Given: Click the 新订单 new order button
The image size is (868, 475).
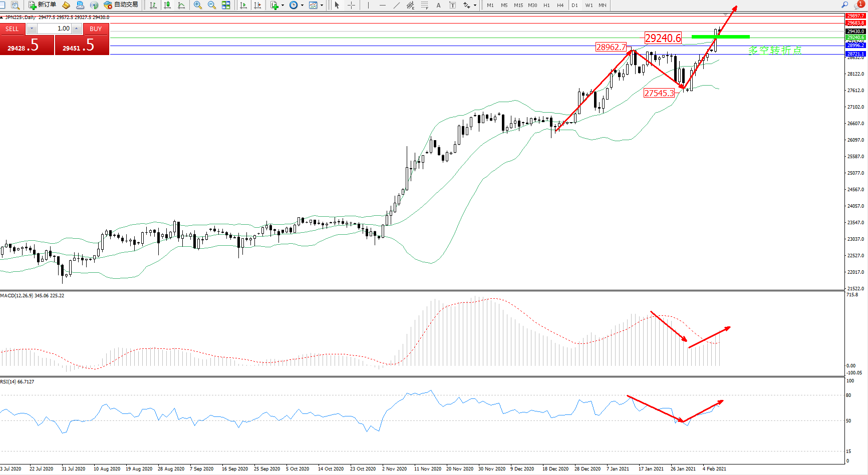Looking at the screenshot, I should pos(42,5).
